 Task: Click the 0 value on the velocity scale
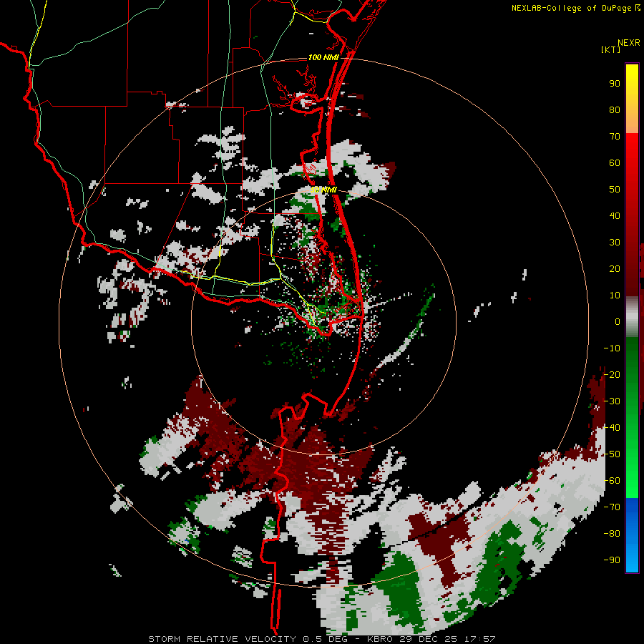(618, 321)
